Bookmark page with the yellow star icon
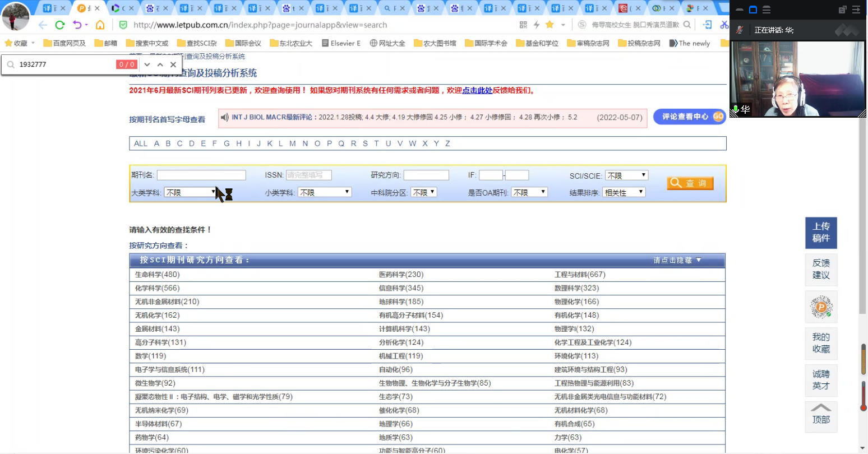The image size is (868, 454). 550,24
